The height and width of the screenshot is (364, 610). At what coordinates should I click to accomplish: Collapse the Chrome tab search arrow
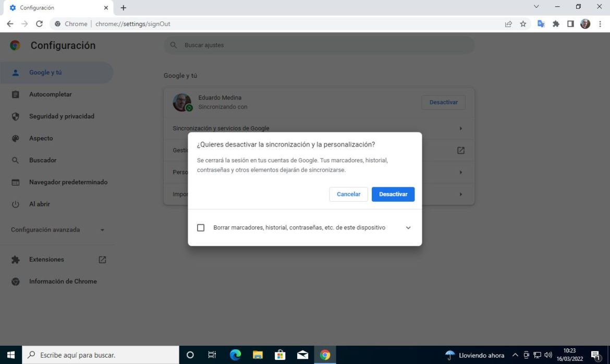pyautogui.click(x=536, y=7)
